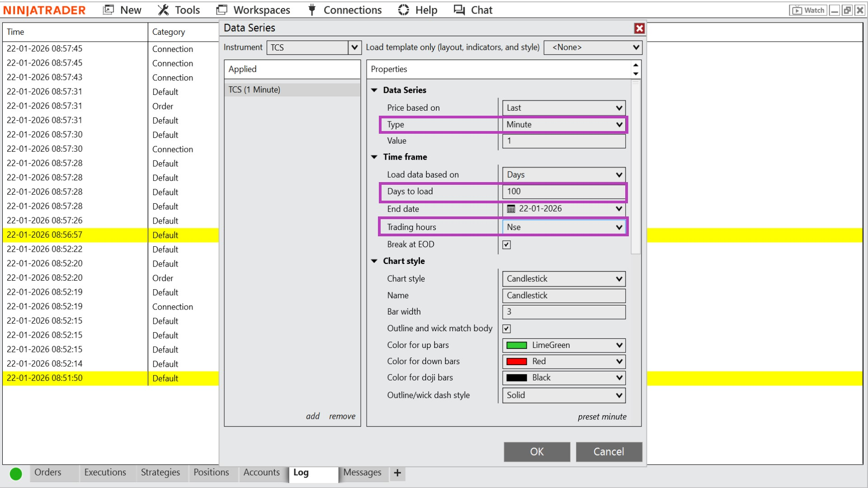This screenshot has height=488, width=868.
Task: Toggle Outline and wick match body checkbox
Action: (x=507, y=329)
